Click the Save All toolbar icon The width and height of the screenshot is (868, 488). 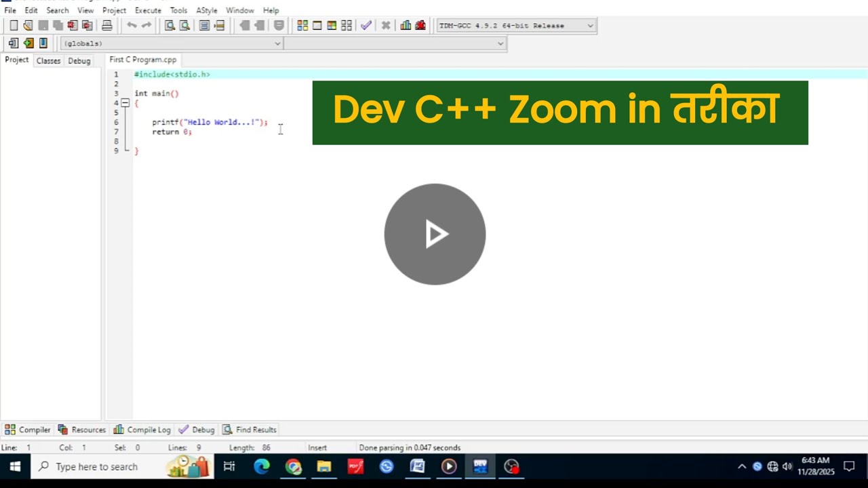[x=58, y=26]
